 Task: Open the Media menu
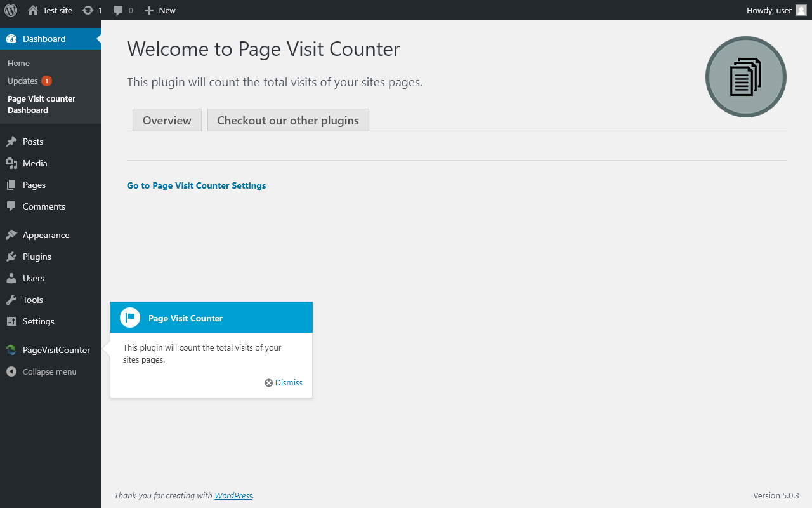[x=51, y=163]
